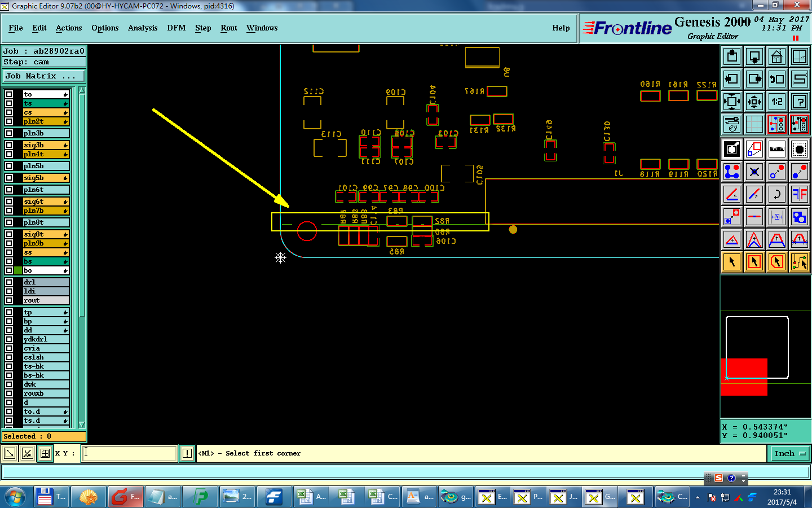812x508 pixels.
Task: Click the blue-red mirror F icon
Action: pos(800,194)
